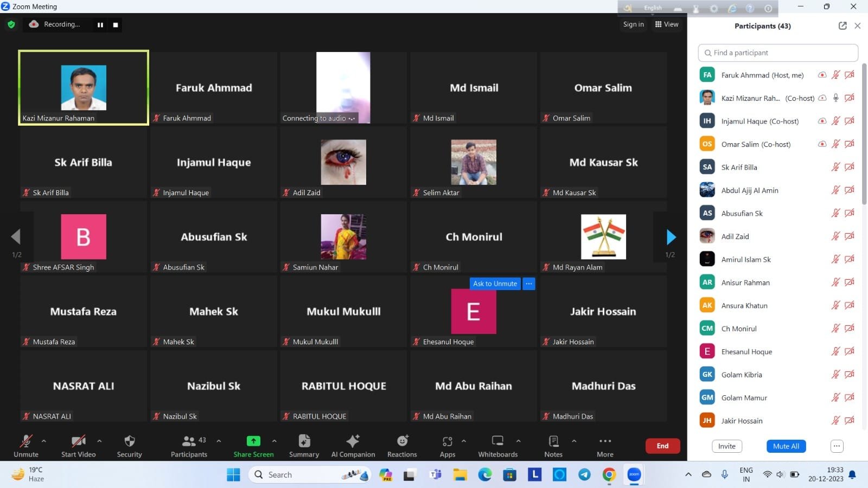The height and width of the screenshot is (488, 868).
Task: Open the Notes icon
Action: coord(553,441)
